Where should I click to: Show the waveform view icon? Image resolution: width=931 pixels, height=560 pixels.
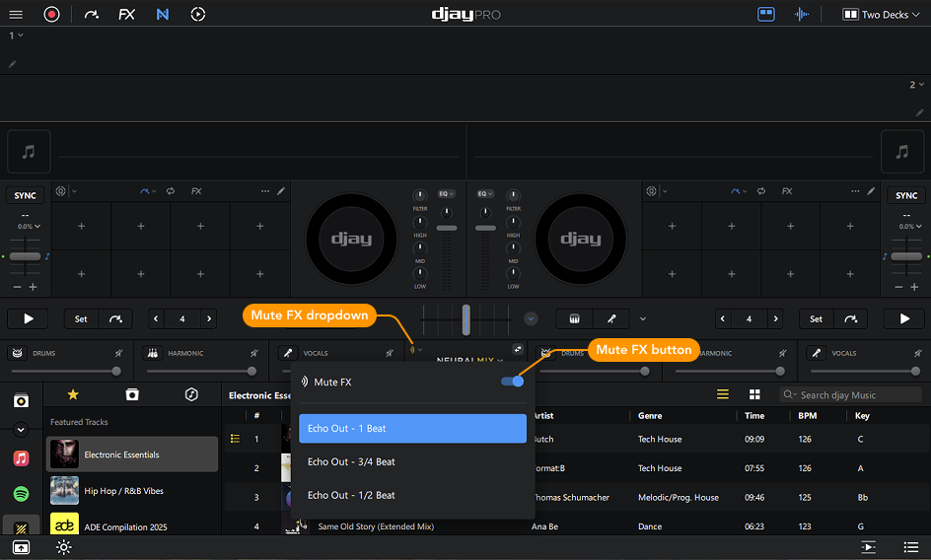coord(802,14)
